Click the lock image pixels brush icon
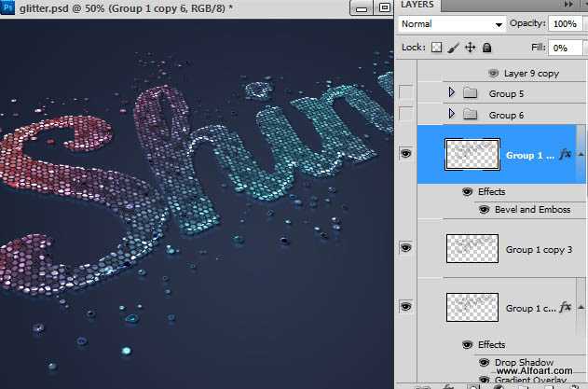 point(453,48)
